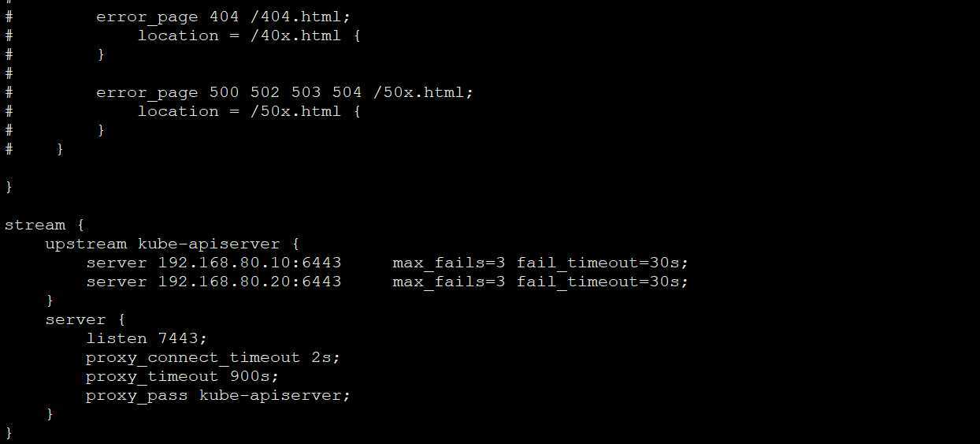Screen dimensions: 980x444
Task: Place cursor on 'upstream kube-apiserver' line
Action: pos(172,244)
